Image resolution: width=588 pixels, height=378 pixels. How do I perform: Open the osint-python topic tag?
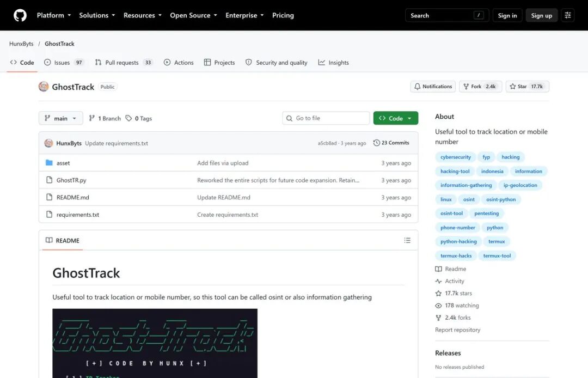tap(501, 199)
